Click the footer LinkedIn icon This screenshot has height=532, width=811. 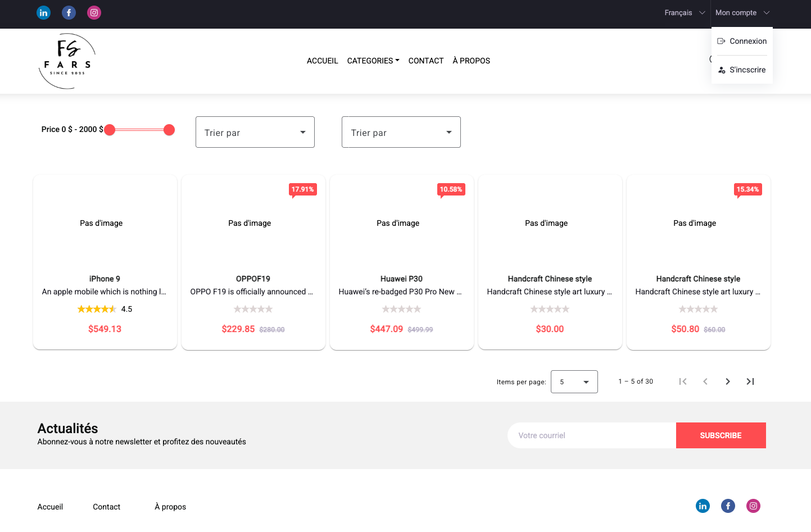(703, 506)
